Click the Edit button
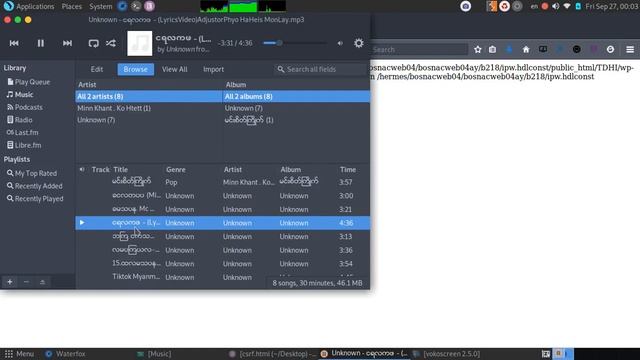640x360 pixels. 97,69
